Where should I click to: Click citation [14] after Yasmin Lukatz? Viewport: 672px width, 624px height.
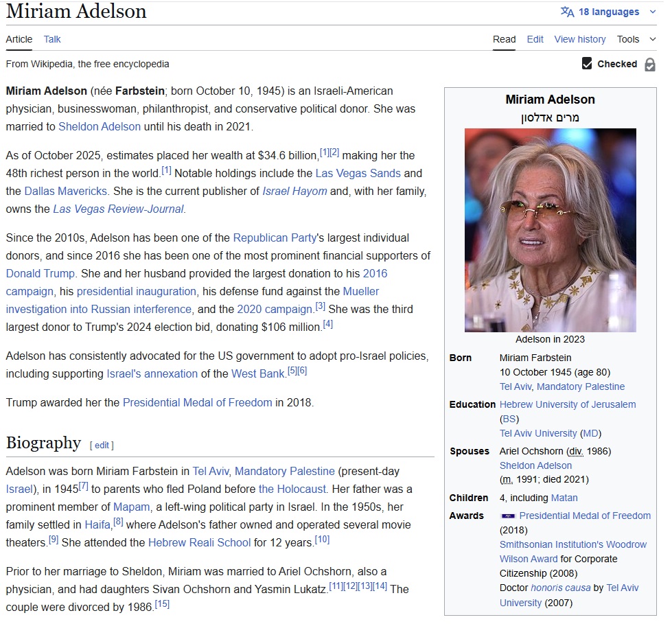tap(380, 586)
